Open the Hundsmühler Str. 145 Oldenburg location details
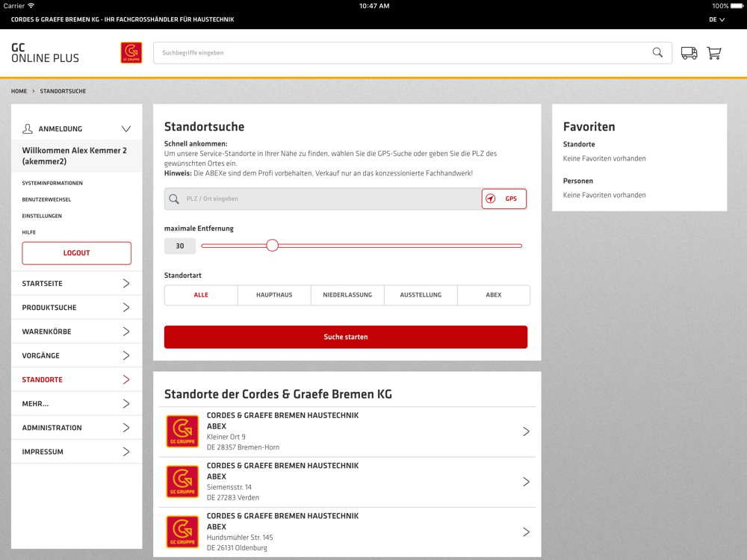Image resolution: width=747 pixels, height=560 pixels. (x=347, y=532)
